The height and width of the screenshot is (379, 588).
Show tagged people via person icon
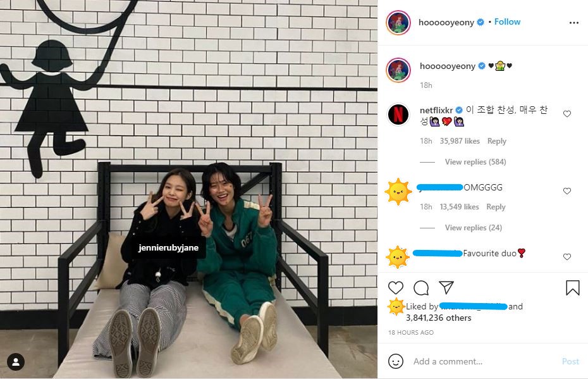[x=16, y=362]
